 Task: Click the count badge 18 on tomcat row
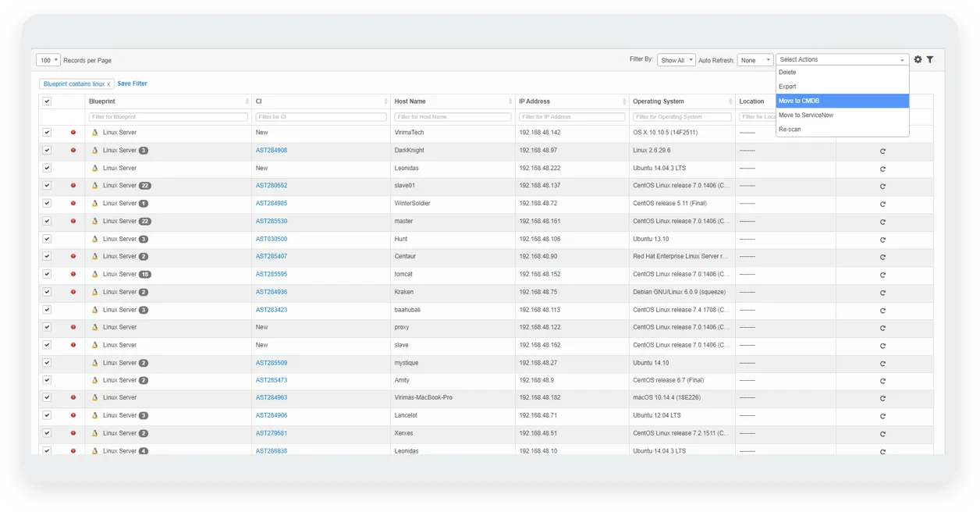(x=145, y=275)
